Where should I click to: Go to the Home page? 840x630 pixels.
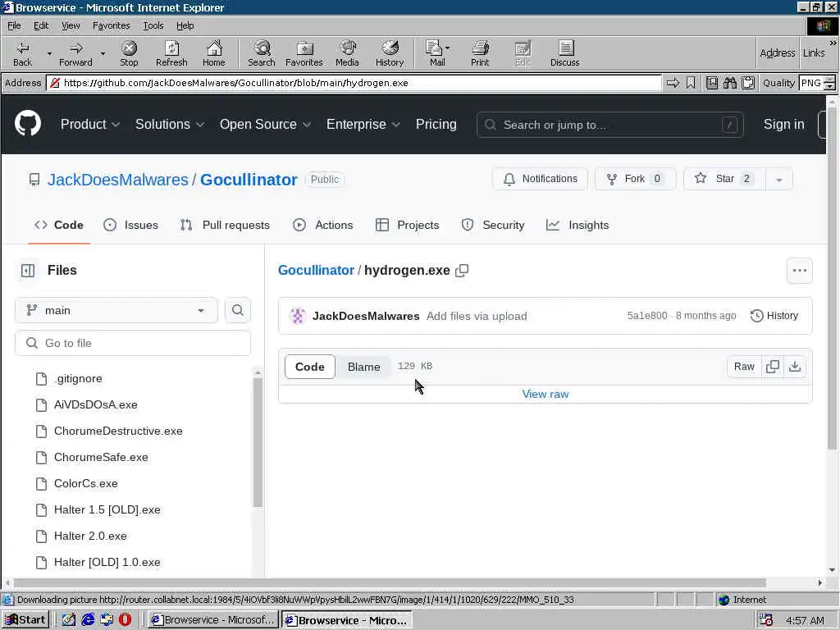point(214,53)
